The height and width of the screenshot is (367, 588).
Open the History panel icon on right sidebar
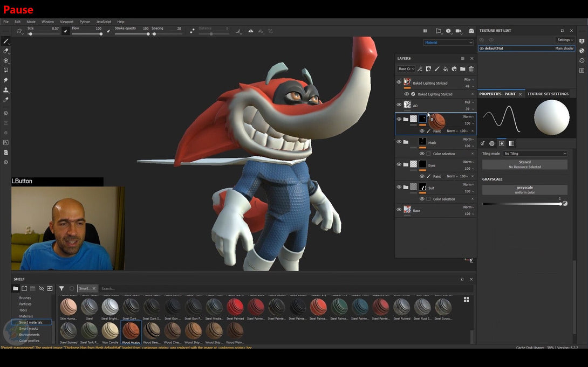click(x=582, y=61)
